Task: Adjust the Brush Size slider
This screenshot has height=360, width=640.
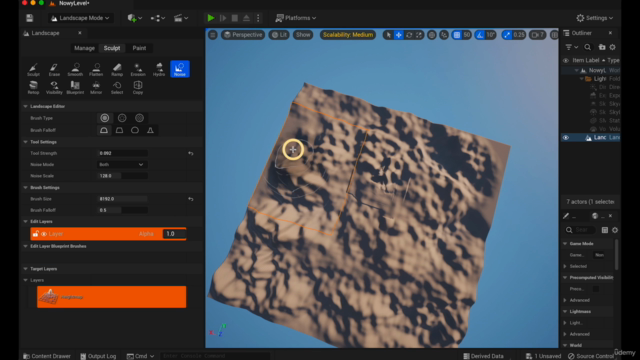Action: click(123, 199)
